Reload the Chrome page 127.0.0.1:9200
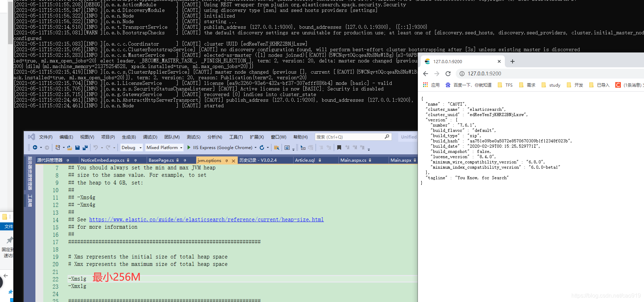This screenshot has width=644, height=302. point(448,74)
